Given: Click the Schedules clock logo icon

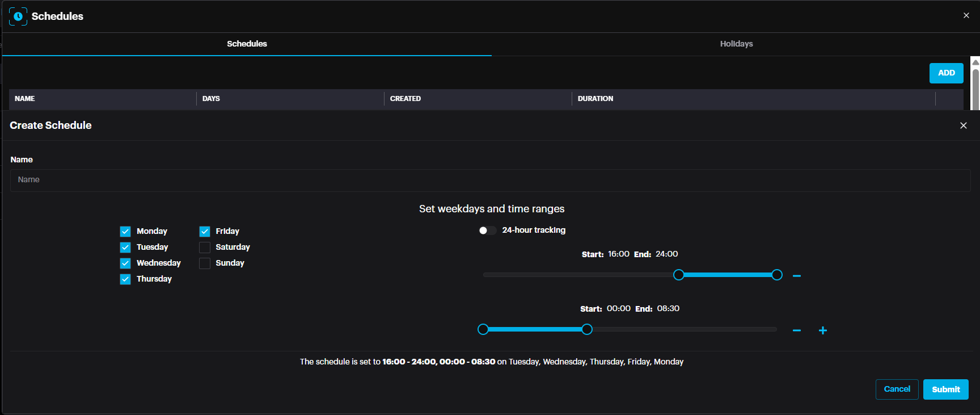Looking at the screenshot, I should (18, 16).
